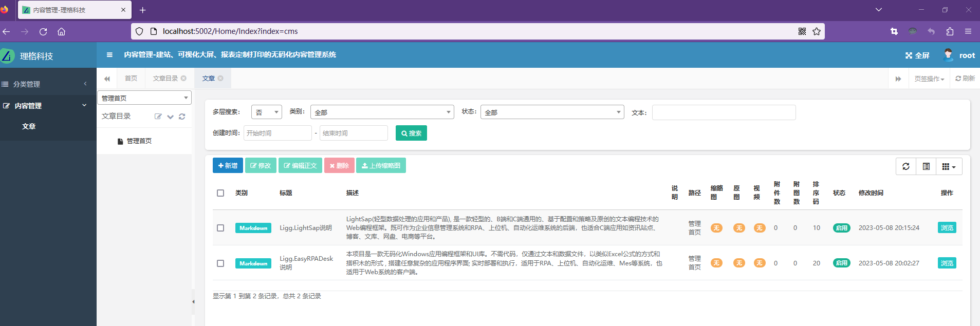Viewport: 980px width, 326px height.
Task: Click the 文本 search input field
Action: [x=724, y=112]
